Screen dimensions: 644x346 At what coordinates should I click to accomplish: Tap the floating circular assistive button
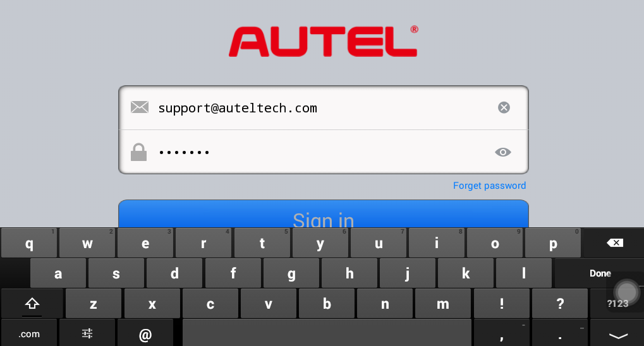click(626, 292)
